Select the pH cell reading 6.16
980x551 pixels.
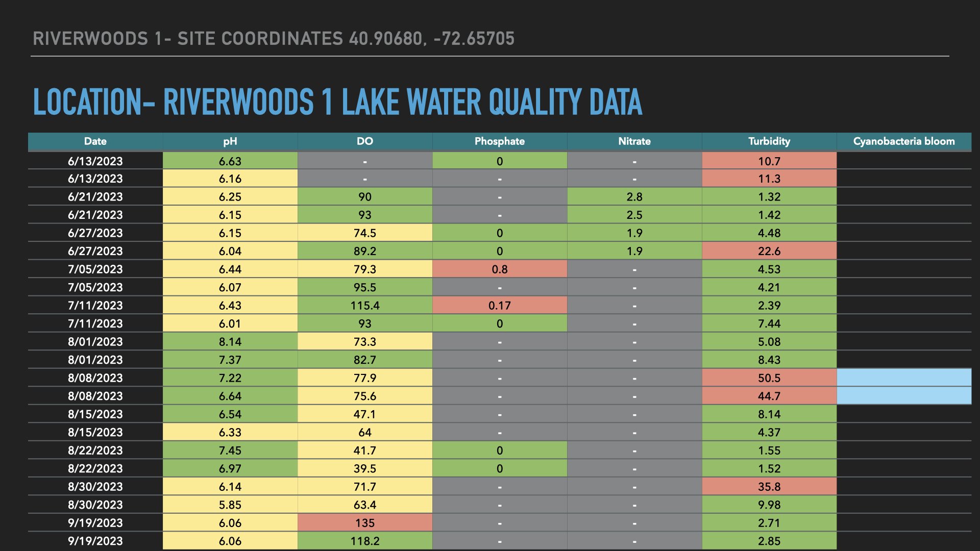[230, 179]
